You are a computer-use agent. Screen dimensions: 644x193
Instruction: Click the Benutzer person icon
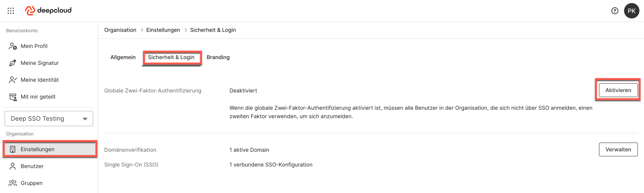[13, 166]
